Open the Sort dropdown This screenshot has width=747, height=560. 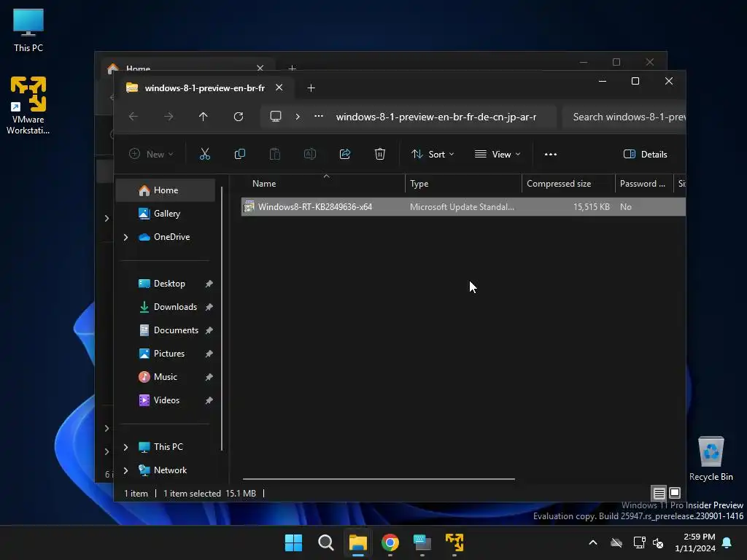coord(433,155)
